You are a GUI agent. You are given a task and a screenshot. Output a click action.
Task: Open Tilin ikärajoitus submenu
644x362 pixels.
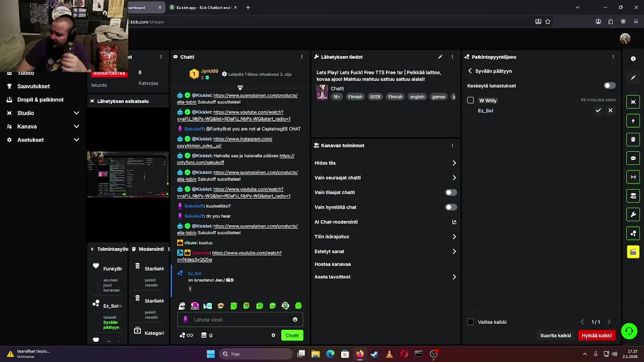pos(385,236)
